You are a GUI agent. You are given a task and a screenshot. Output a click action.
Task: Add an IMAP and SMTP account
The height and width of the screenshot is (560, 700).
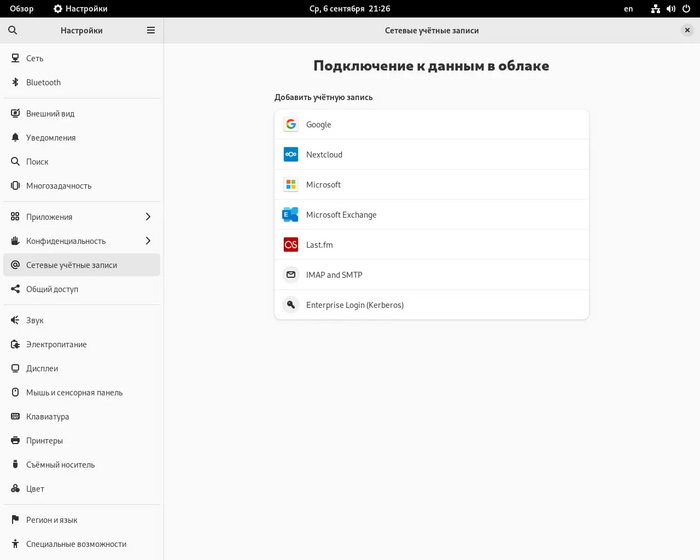tap(432, 275)
